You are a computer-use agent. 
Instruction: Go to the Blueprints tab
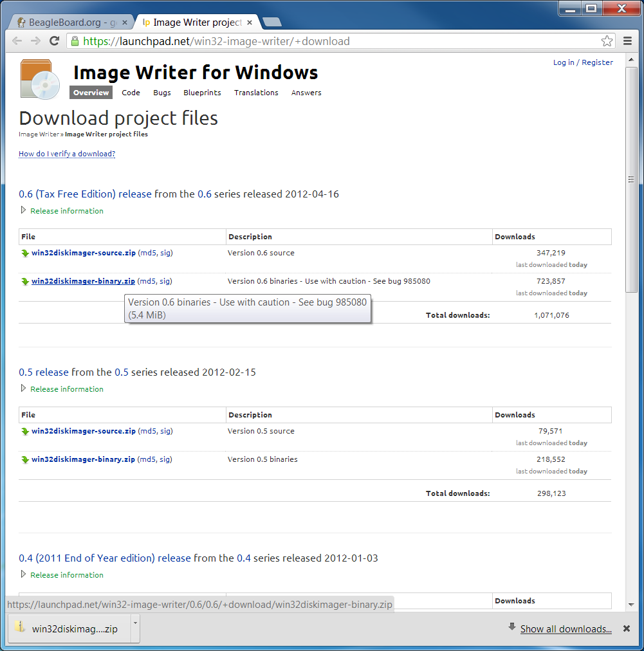point(202,93)
